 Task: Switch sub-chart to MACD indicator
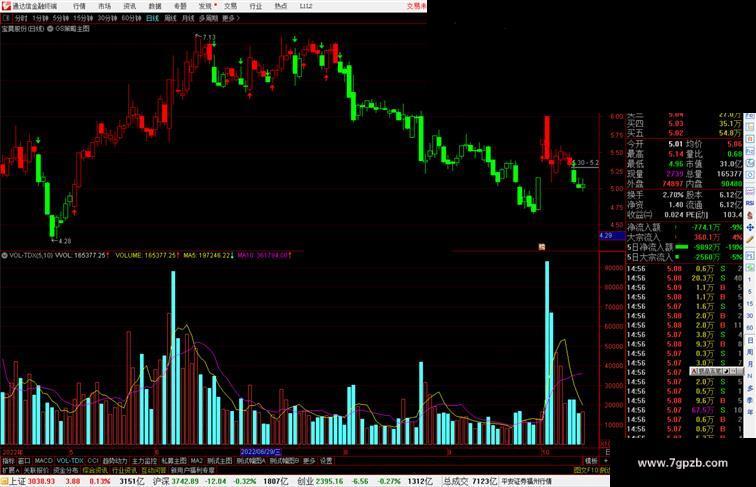click(x=43, y=461)
